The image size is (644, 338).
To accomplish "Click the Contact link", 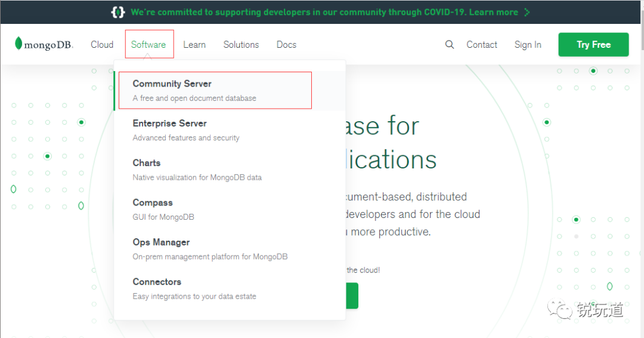I will coord(482,45).
